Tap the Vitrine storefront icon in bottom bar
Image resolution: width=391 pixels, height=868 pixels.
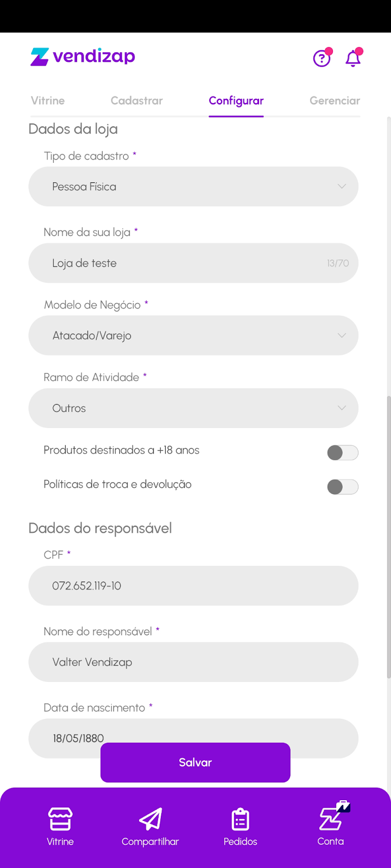60,826
